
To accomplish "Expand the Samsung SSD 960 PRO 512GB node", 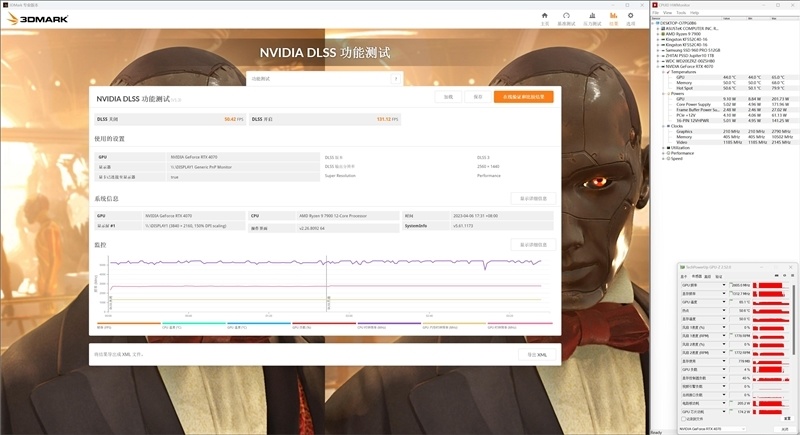I will [x=658, y=50].
